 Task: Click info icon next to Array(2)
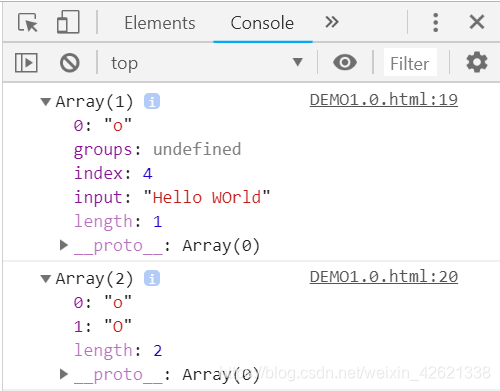tap(152, 278)
